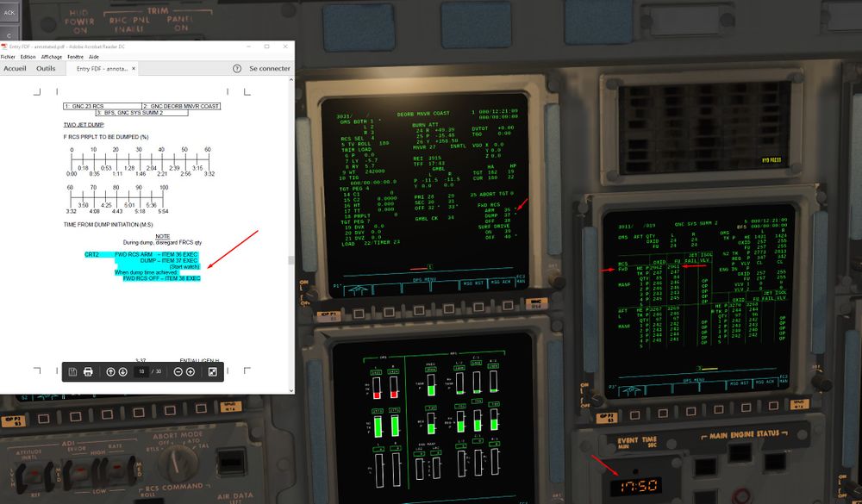The height and width of the screenshot is (504, 862).
Task: Click the PDF vertical scrollbar thumb
Action: pyautogui.click(x=291, y=260)
